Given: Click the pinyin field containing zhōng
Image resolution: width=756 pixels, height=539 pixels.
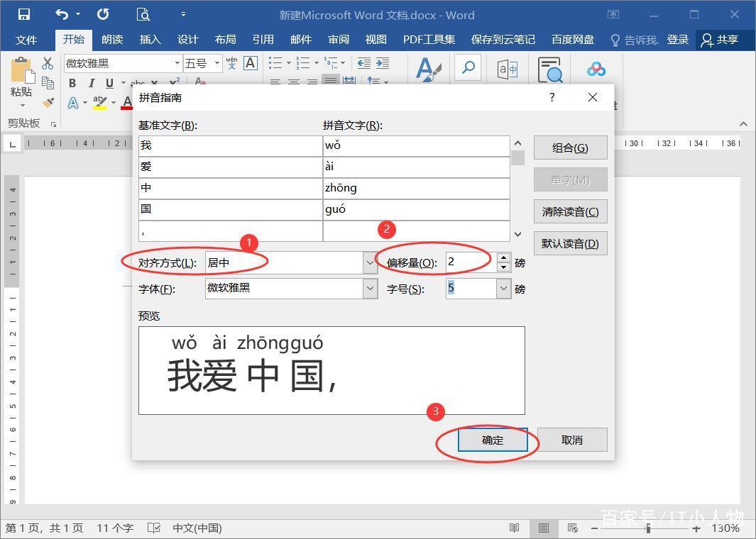Looking at the screenshot, I should 416,188.
